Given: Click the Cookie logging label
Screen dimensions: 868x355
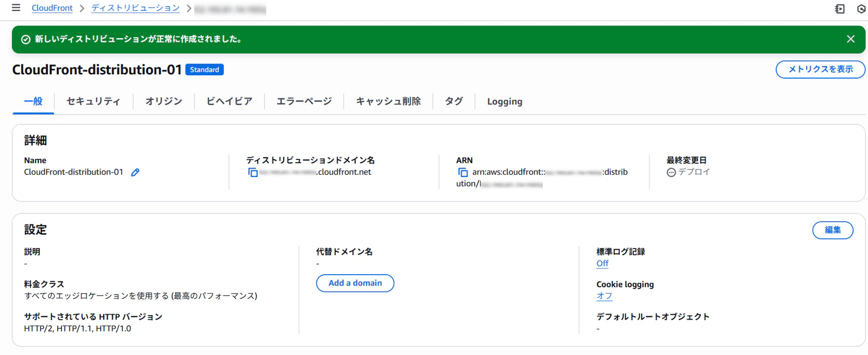Looking at the screenshot, I should [625, 284].
